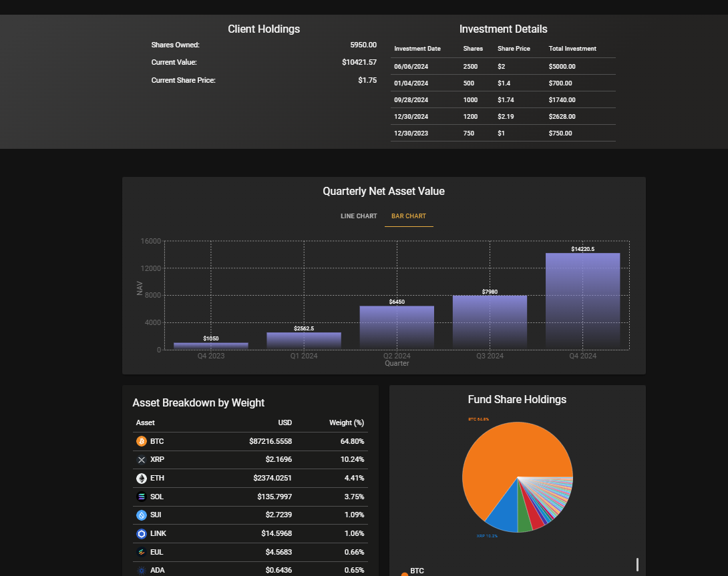Click the ADA coin icon
728x576 pixels.
(x=142, y=571)
